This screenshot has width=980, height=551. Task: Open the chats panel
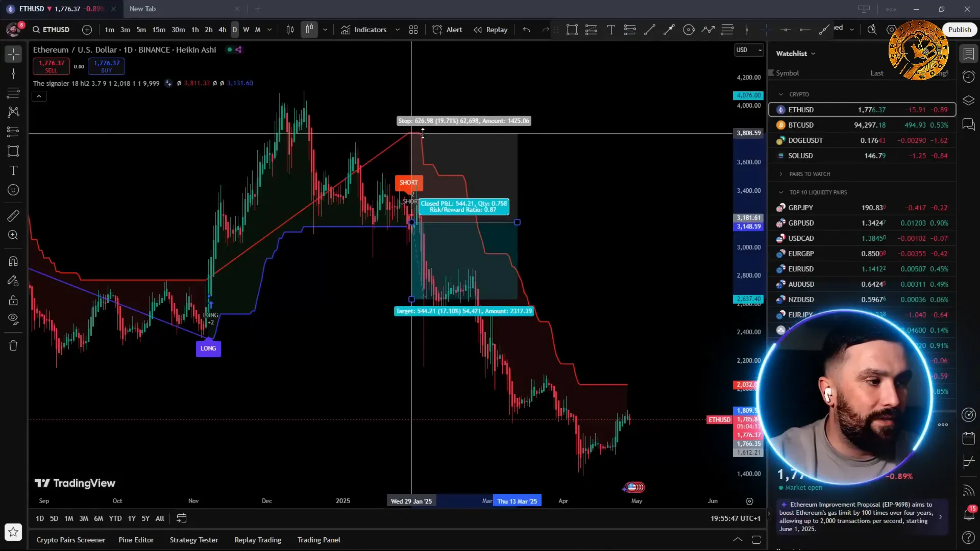tap(968, 124)
